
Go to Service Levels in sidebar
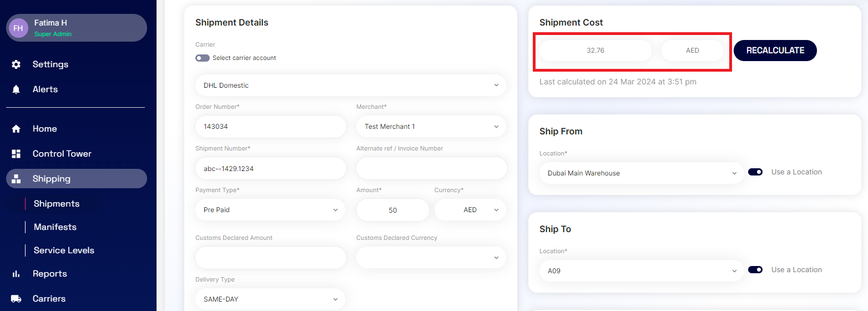tap(64, 250)
